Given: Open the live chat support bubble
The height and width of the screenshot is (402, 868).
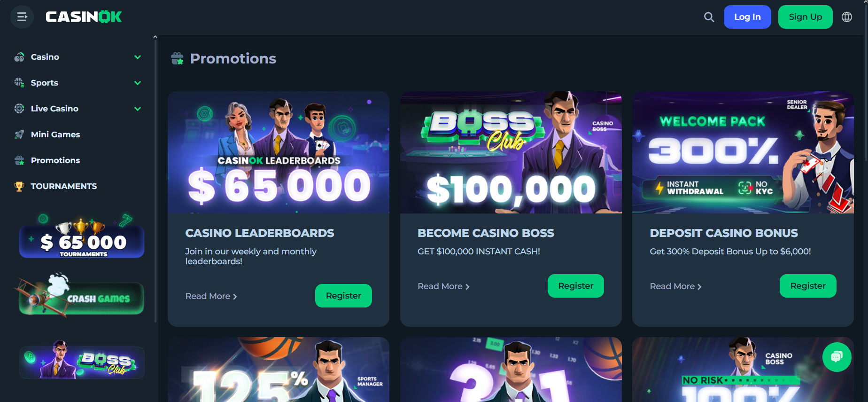Looking at the screenshot, I should click(x=837, y=357).
